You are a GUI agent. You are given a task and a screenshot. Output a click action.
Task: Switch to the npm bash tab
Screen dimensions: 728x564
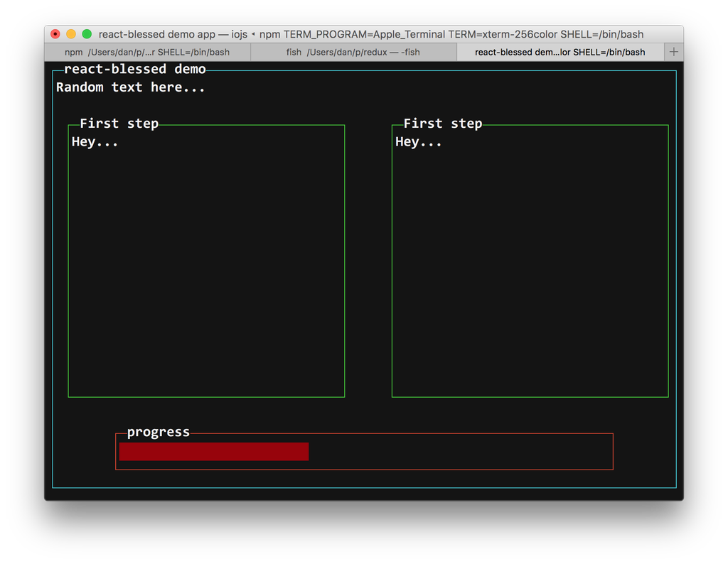147,52
